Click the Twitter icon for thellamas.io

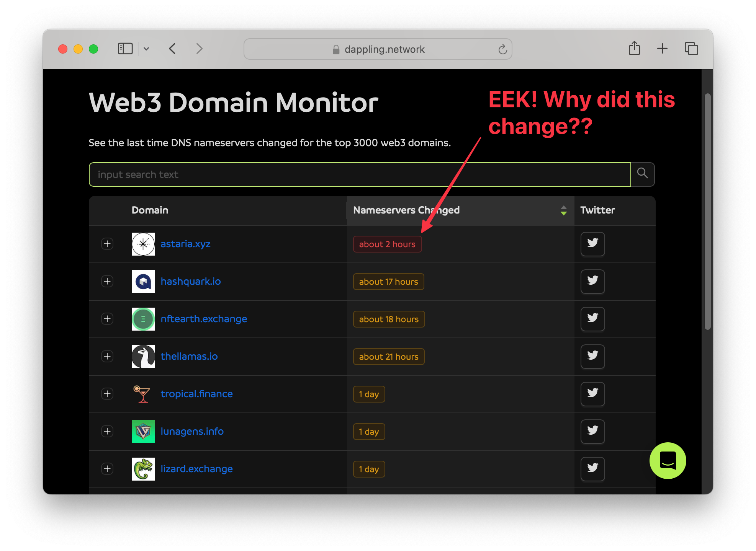coord(592,356)
